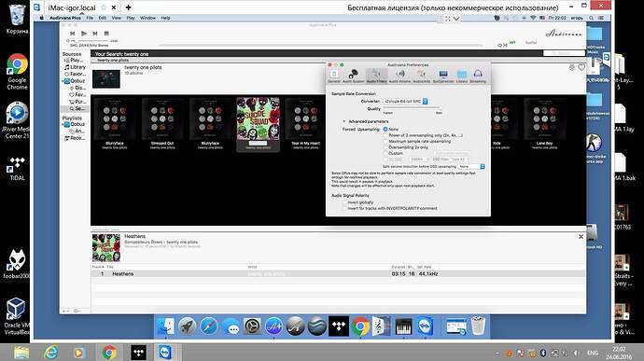Open the Window menu
The height and width of the screenshot is (361, 644).
click(147, 18)
